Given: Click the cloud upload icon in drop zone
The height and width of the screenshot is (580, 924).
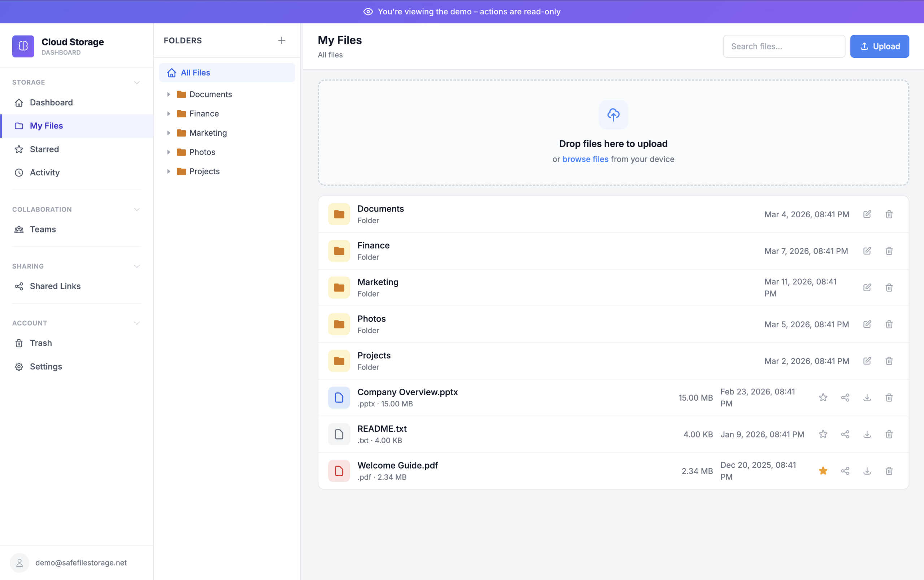Looking at the screenshot, I should click(x=613, y=114).
